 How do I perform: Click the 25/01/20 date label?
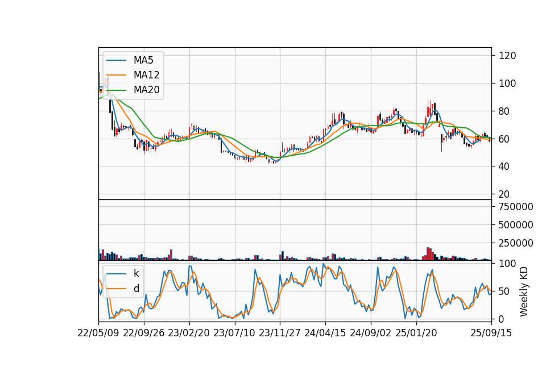[416, 333]
